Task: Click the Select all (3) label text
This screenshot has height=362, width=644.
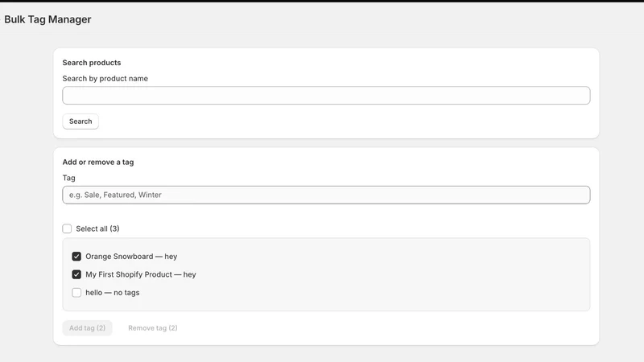Action: [97, 228]
